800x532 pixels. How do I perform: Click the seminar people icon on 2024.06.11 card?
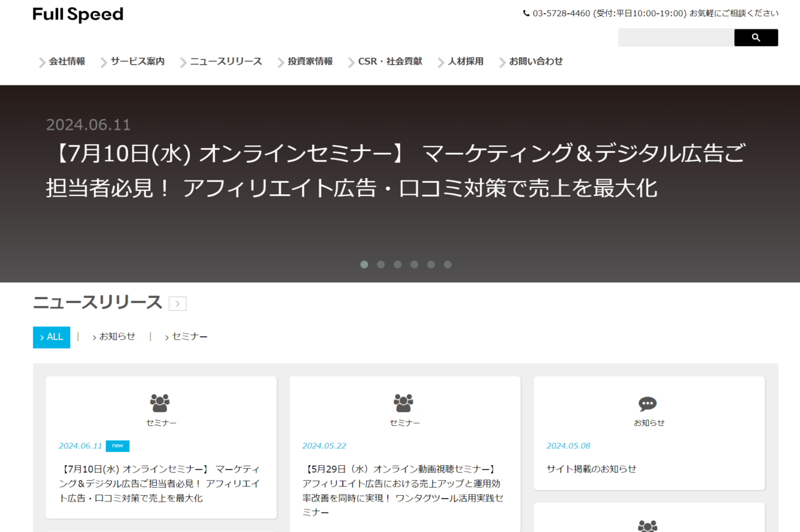click(x=160, y=403)
